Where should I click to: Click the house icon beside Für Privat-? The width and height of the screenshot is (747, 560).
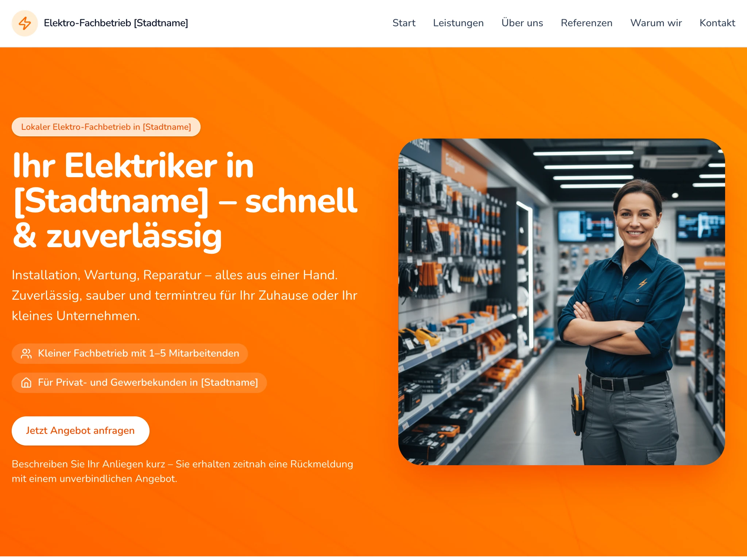tap(26, 383)
